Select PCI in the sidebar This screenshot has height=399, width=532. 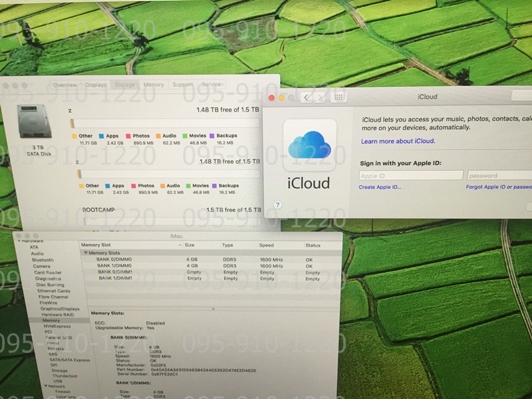[x=48, y=332]
